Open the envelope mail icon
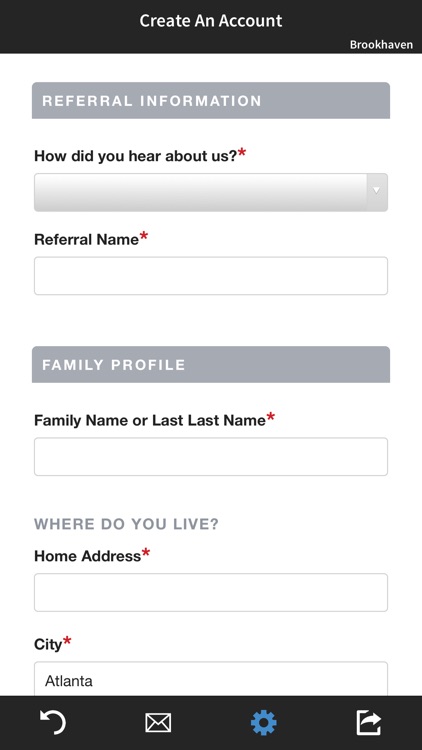Screen dimensions: 422x750 [158, 722]
